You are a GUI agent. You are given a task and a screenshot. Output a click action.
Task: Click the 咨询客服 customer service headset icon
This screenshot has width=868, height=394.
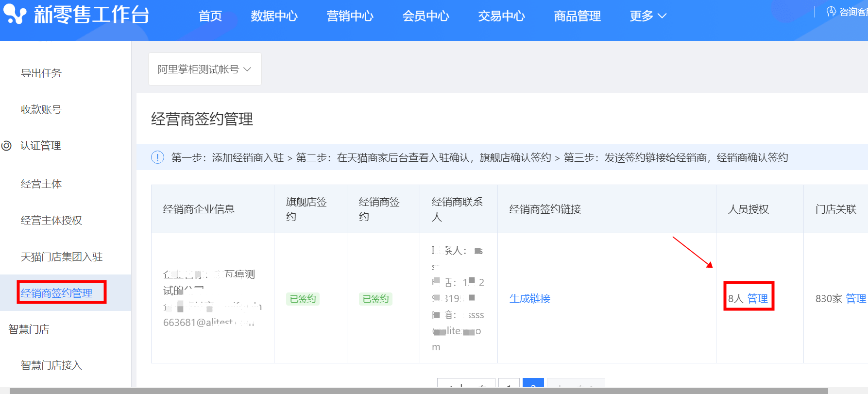[831, 11]
